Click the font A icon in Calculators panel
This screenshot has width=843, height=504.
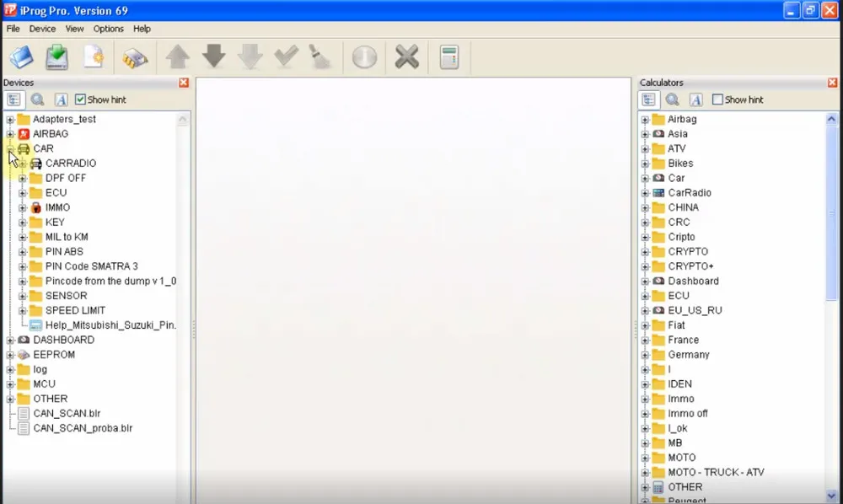695,99
